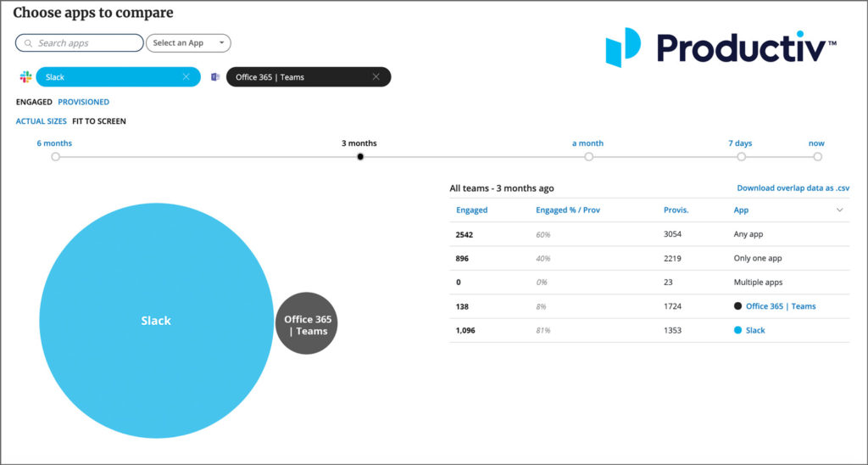
Task: Click the 60% cell
Action: (543, 234)
